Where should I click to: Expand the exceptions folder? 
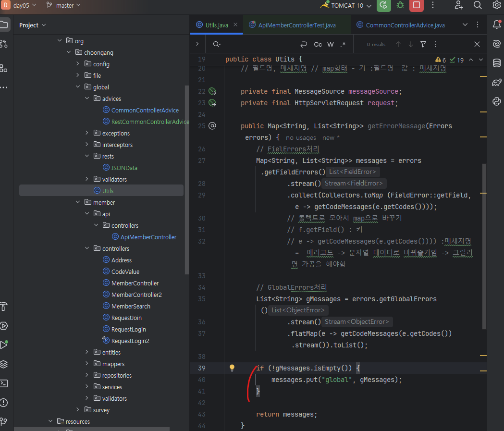(87, 133)
